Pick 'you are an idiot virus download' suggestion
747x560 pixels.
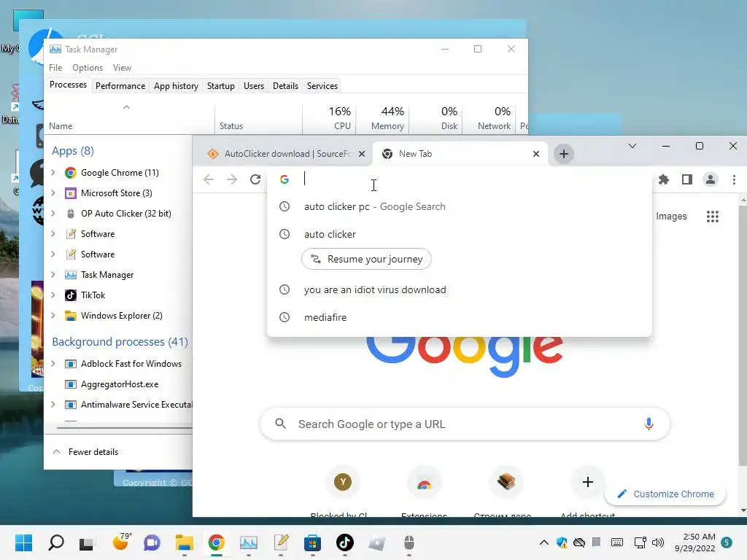(x=460, y=289)
